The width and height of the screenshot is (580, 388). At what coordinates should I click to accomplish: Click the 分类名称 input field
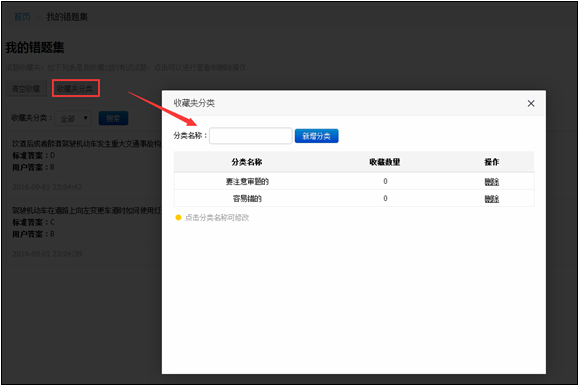point(251,136)
